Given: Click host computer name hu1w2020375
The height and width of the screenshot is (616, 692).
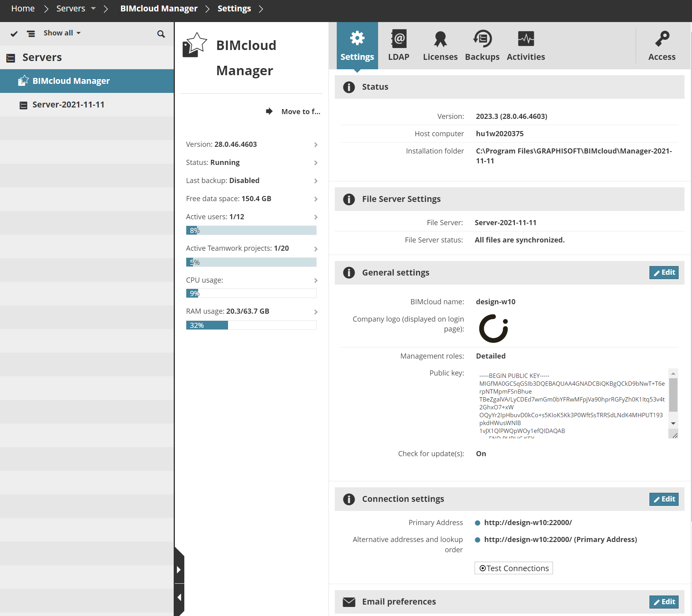Looking at the screenshot, I should [x=499, y=133].
